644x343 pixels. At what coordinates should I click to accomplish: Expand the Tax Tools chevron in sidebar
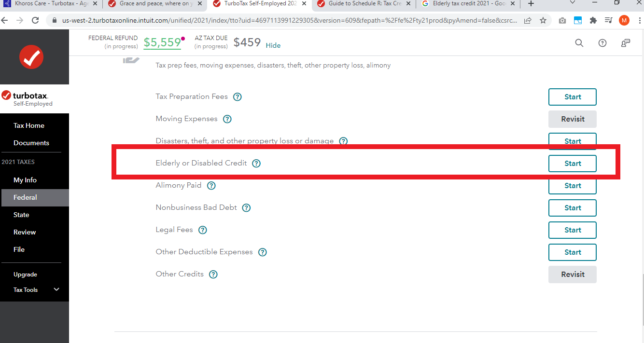(56, 289)
